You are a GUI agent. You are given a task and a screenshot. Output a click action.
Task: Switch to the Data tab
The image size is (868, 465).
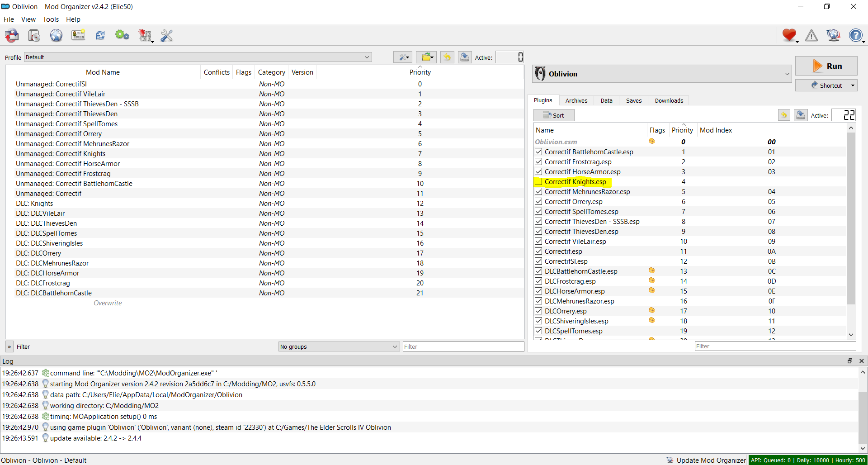(x=607, y=100)
